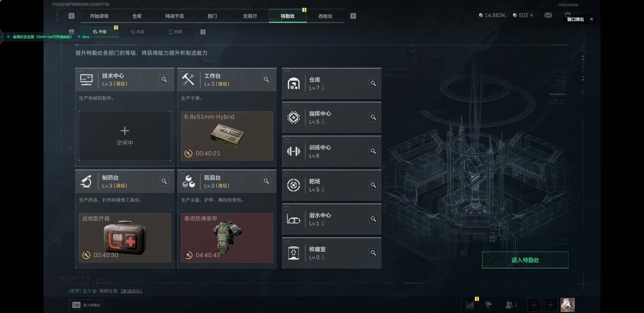Click magnifier icon on 工作台 card
Viewport: 644px width, 313px height.
click(x=266, y=79)
